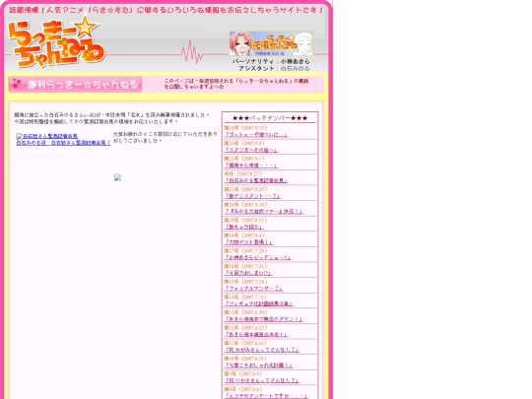Open back number 第8号 (2007.6.6) link
The image size is (532, 399).
tap(266, 396)
